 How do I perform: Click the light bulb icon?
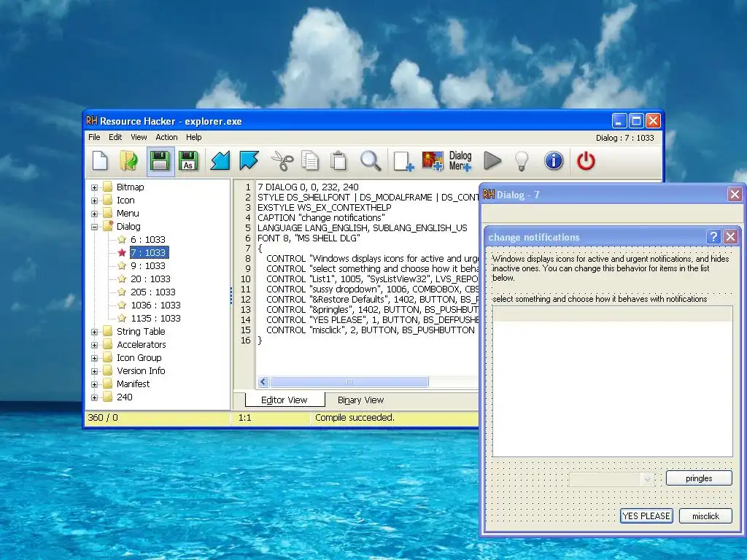click(522, 161)
